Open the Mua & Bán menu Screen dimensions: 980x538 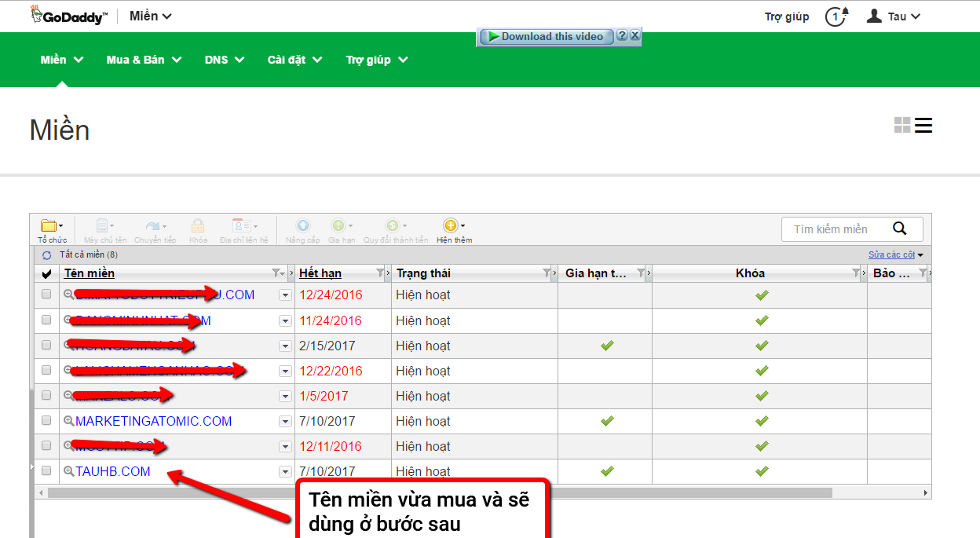[144, 60]
